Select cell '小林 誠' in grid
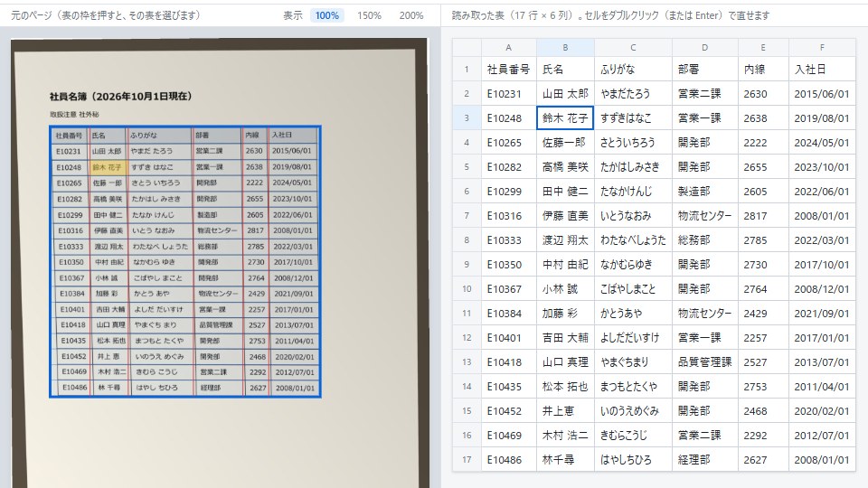Image resolution: width=868 pixels, height=488 pixels. (x=565, y=289)
